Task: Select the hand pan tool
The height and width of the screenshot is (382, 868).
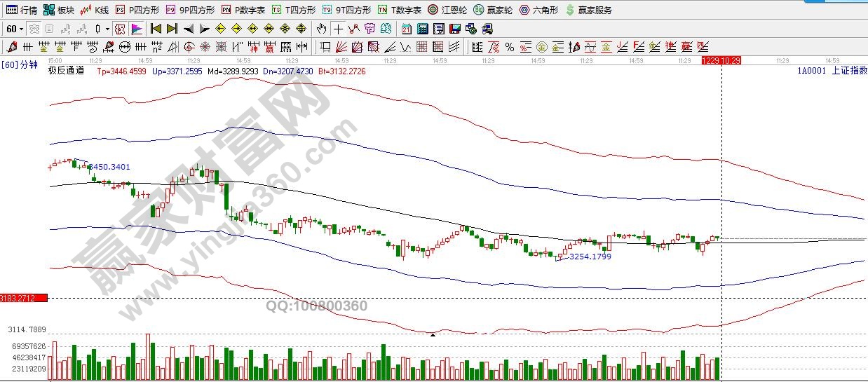Action: [321, 29]
